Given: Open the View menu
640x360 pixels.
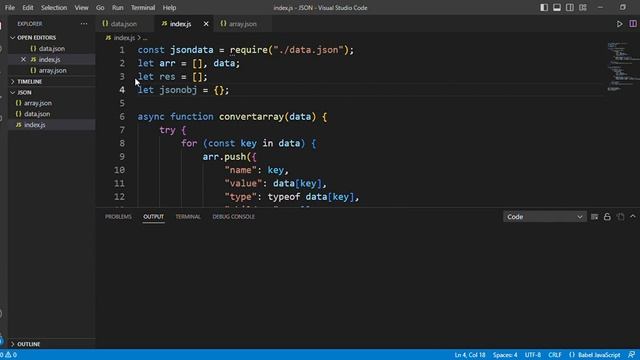Looking at the screenshot, I should click(81, 8).
